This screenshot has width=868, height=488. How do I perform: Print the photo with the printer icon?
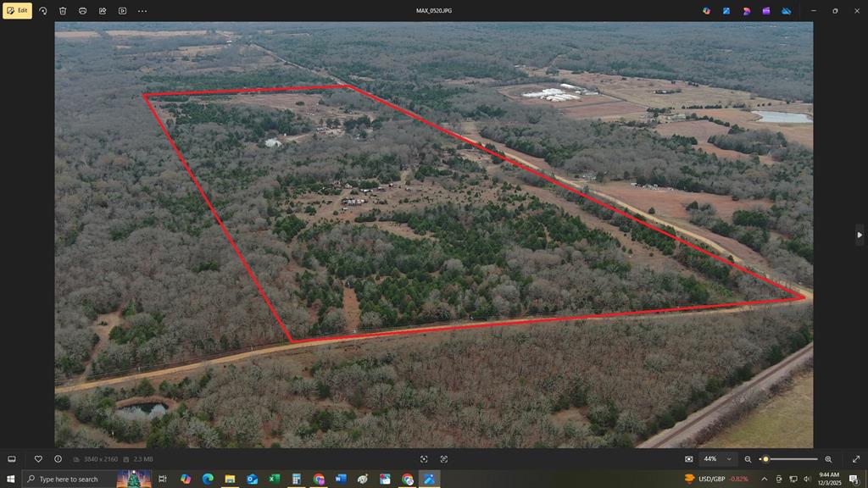click(x=82, y=10)
